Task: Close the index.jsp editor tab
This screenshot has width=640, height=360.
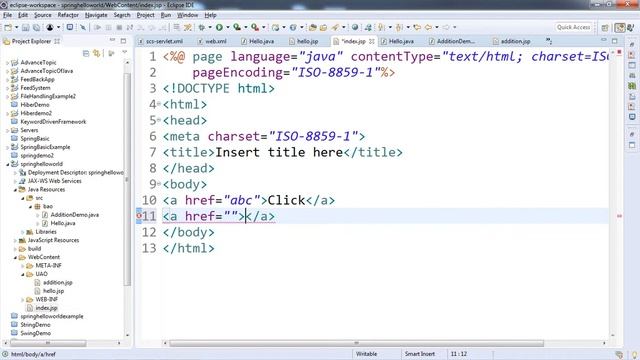Action: click(x=371, y=41)
